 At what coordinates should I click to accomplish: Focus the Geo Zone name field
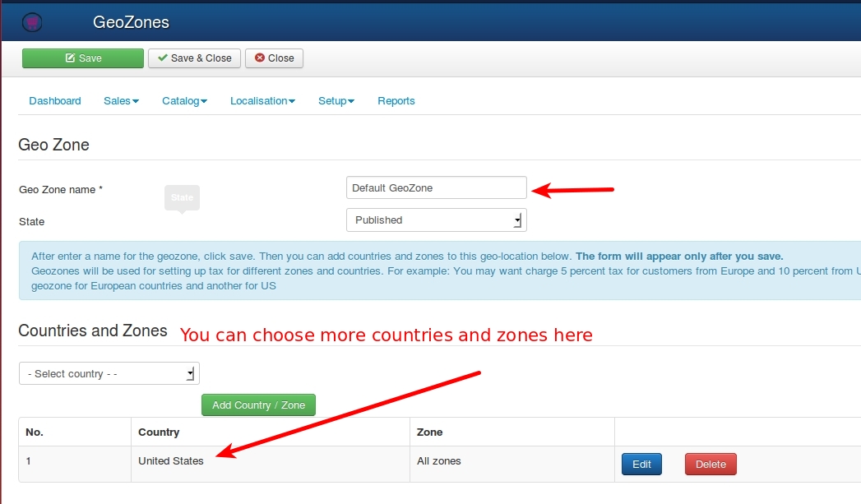click(437, 187)
